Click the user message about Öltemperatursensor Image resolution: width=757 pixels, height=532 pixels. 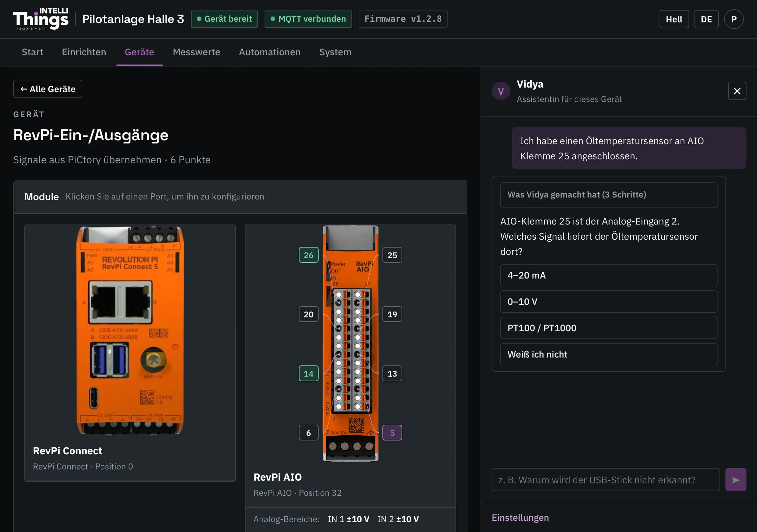[x=629, y=148]
